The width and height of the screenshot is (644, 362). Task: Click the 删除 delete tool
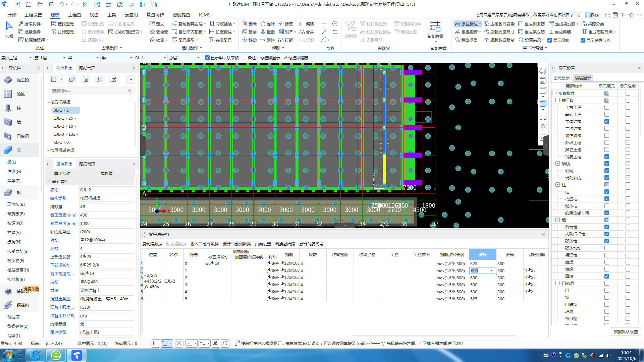pos(249,24)
